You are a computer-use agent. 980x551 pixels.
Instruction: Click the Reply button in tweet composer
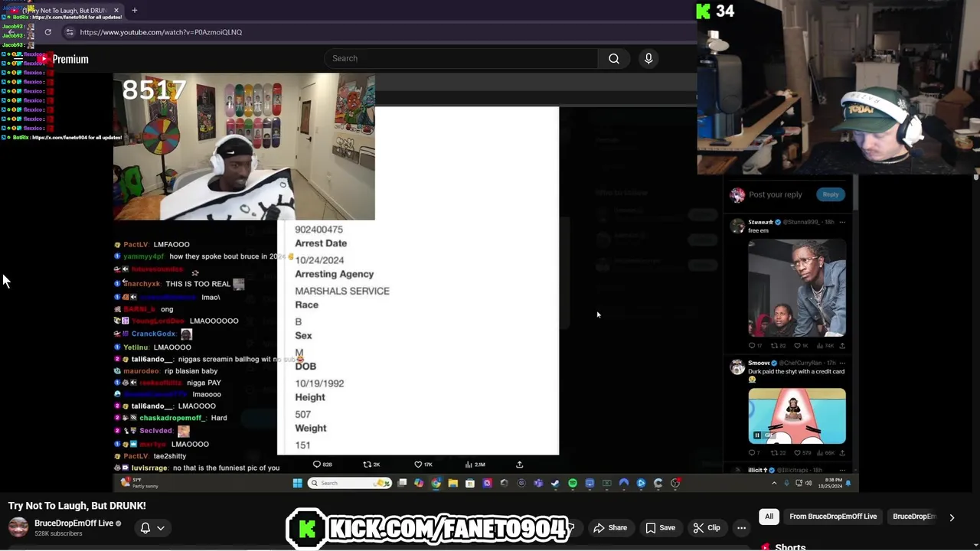tap(831, 194)
